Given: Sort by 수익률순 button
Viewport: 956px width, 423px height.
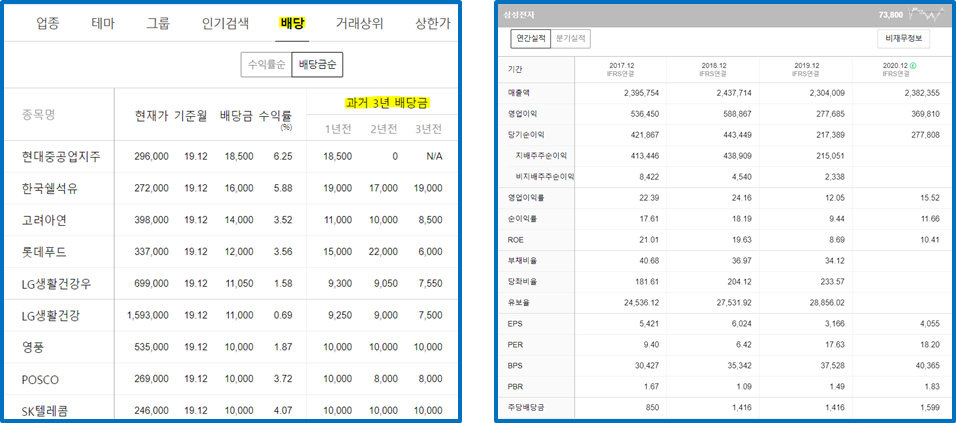Looking at the screenshot, I should click(266, 65).
